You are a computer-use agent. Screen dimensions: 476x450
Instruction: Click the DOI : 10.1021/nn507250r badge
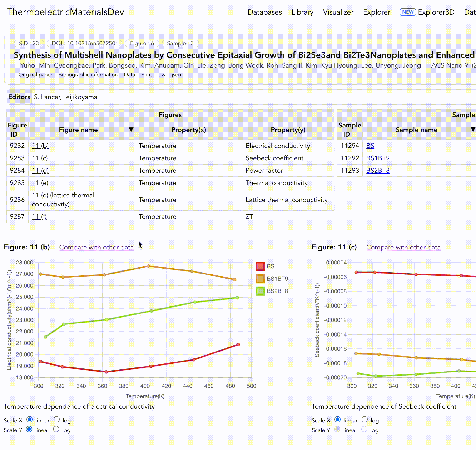point(84,44)
